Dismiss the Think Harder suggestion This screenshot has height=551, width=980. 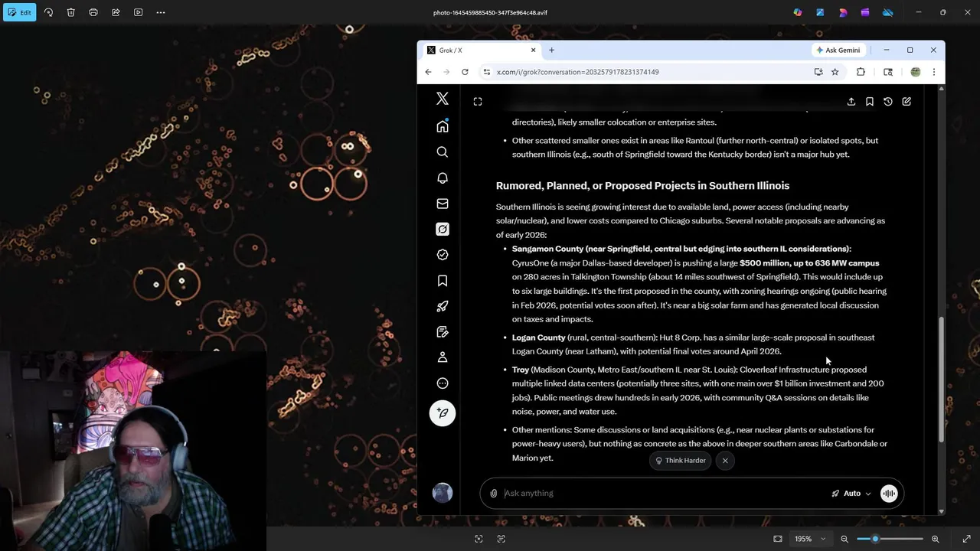(x=725, y=461)
